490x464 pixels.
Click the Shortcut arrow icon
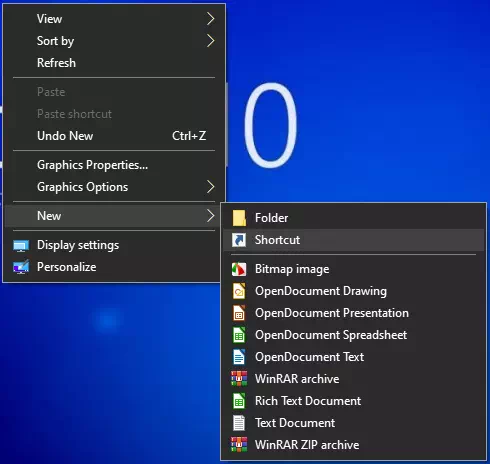239,240
